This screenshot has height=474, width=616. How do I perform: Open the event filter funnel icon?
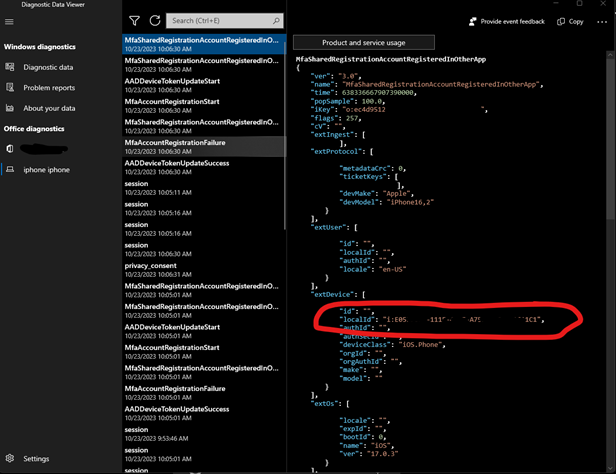[x=135, y=21]
